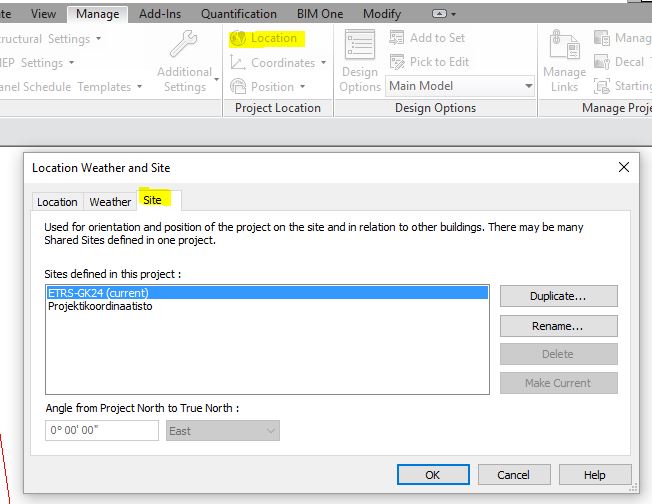652x504 pixels.
Task: Select the Site dialog tab
Action: click(158, 200)
